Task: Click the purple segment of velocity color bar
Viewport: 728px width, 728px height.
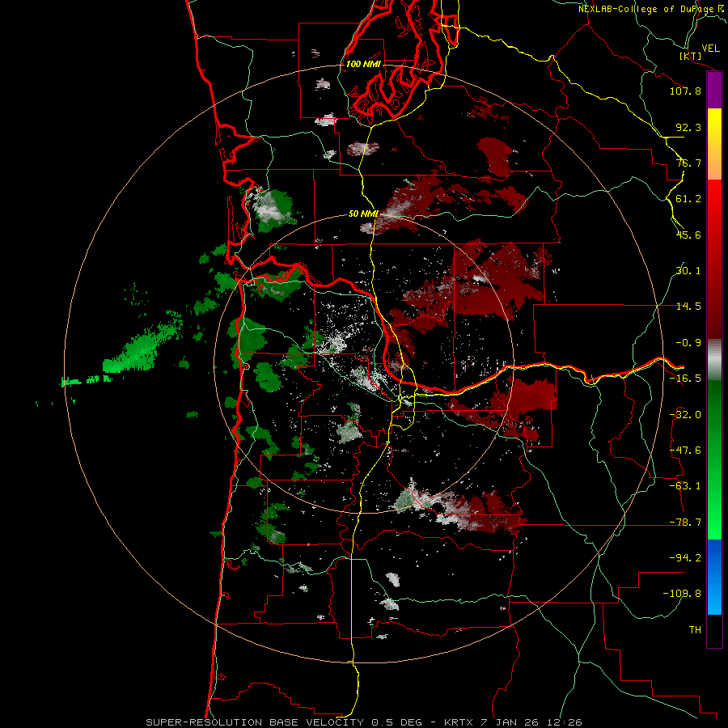Action: (x=714, y=90)
